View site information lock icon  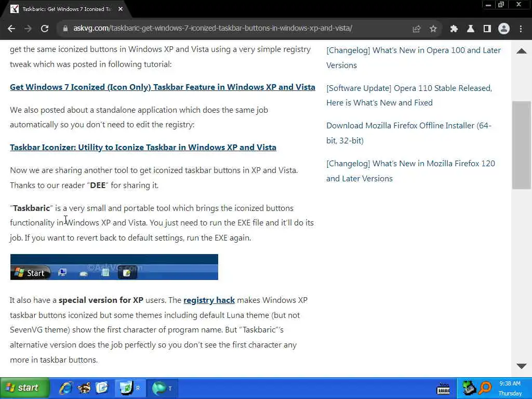(x=65, y=29)
